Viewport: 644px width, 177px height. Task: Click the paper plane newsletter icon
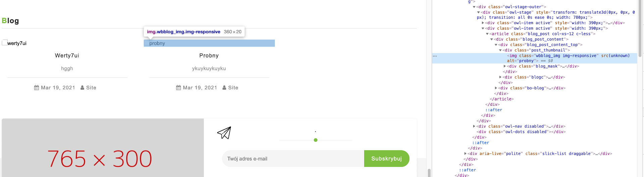(x=224, y=133)
